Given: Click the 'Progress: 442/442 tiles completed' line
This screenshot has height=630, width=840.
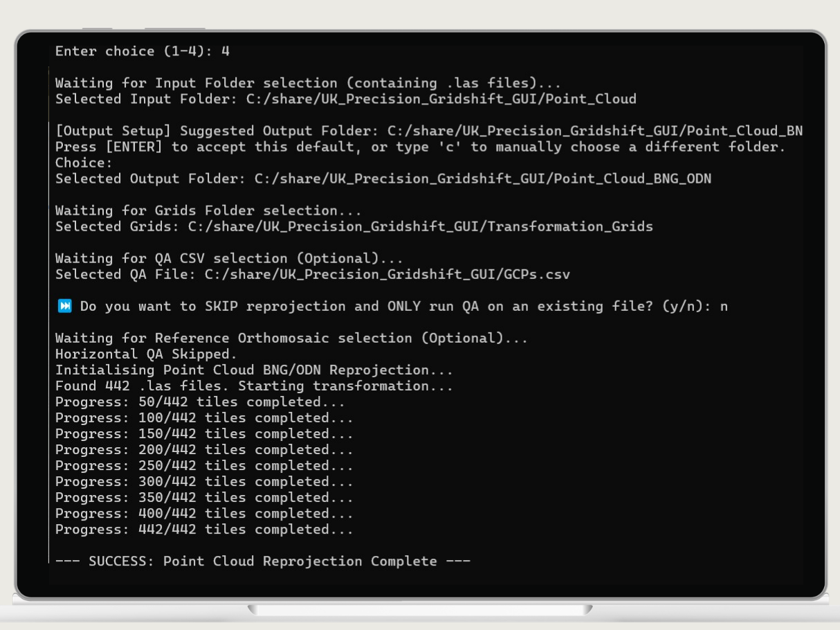Looking at the screenshot, I should tap(204, 529).
